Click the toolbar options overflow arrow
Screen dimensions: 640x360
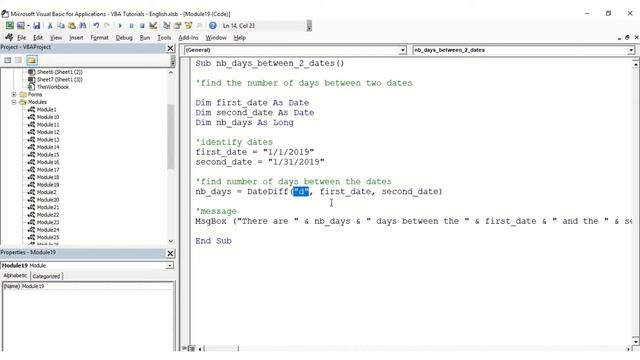coord(309,27)
